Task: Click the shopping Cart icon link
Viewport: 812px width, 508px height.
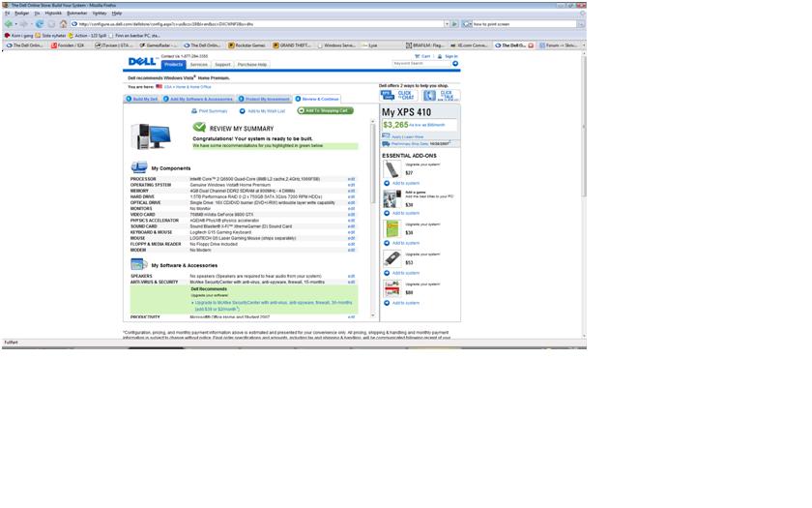Action: pos(422,56)
